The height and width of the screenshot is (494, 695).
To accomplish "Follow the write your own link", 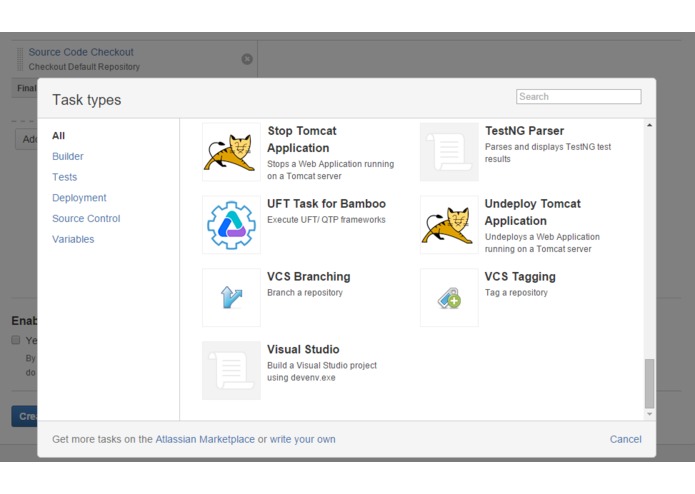I will tap(303, 439).
